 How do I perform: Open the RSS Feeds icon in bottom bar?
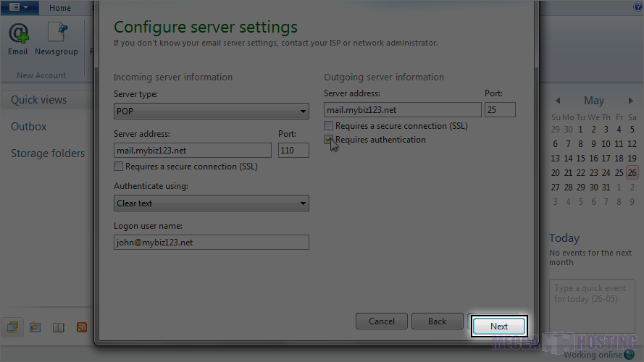coord(82,327)
